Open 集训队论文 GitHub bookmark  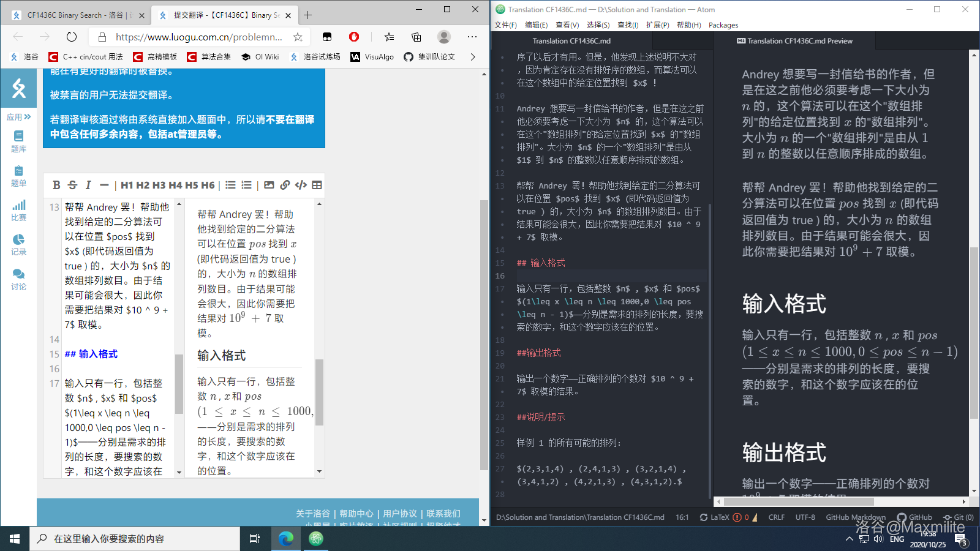click(x=429, y=57)
